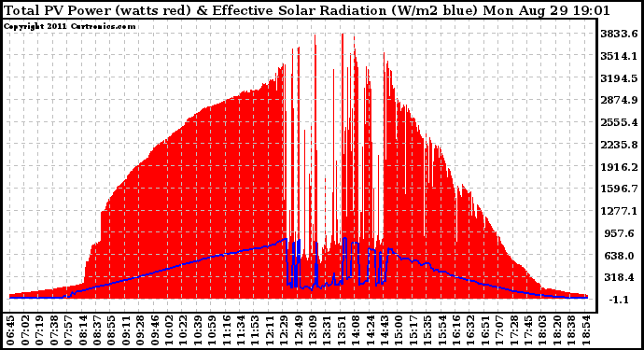Click the 09:11 time label
Image resolution: width=644 pixels, height=350 pixels.
coord(125,330)
